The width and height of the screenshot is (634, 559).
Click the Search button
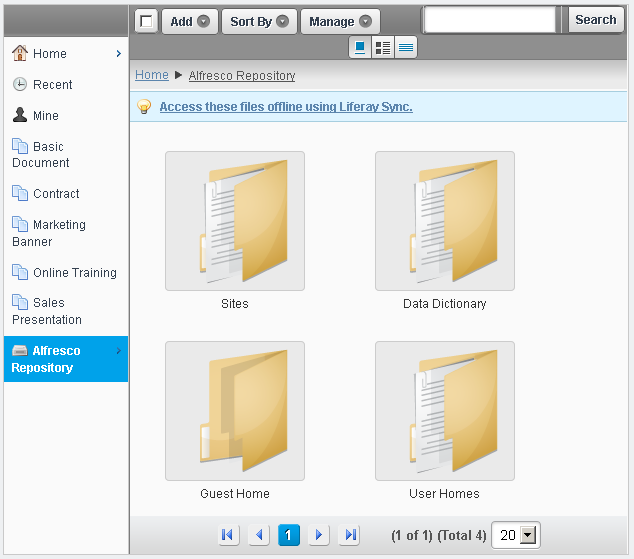596,20
